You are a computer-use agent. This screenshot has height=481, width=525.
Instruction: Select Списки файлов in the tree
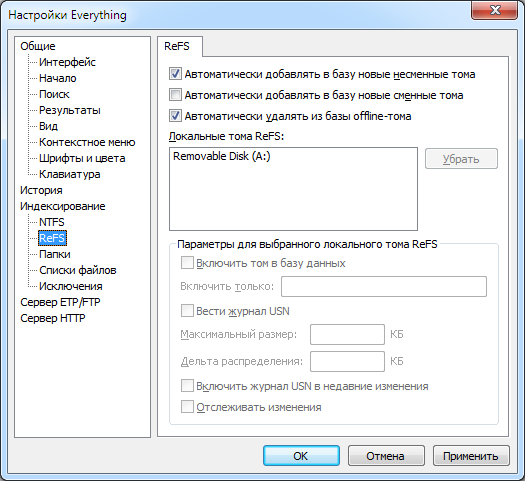[78, 270]
